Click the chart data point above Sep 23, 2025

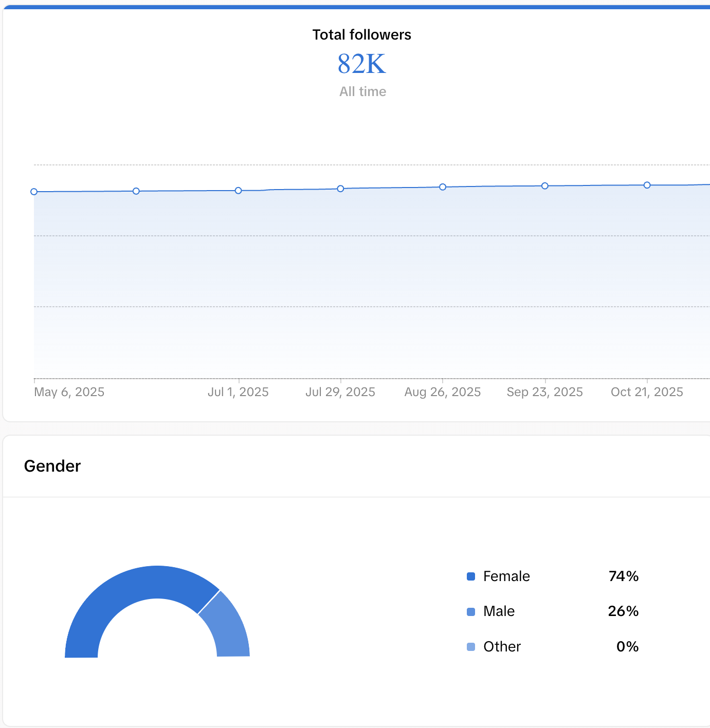point(545,186)
